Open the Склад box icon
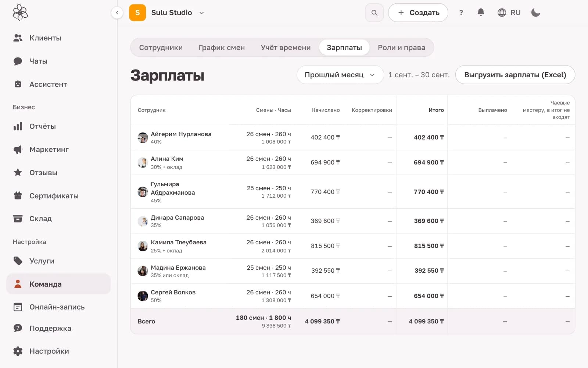 coord(18,219)
